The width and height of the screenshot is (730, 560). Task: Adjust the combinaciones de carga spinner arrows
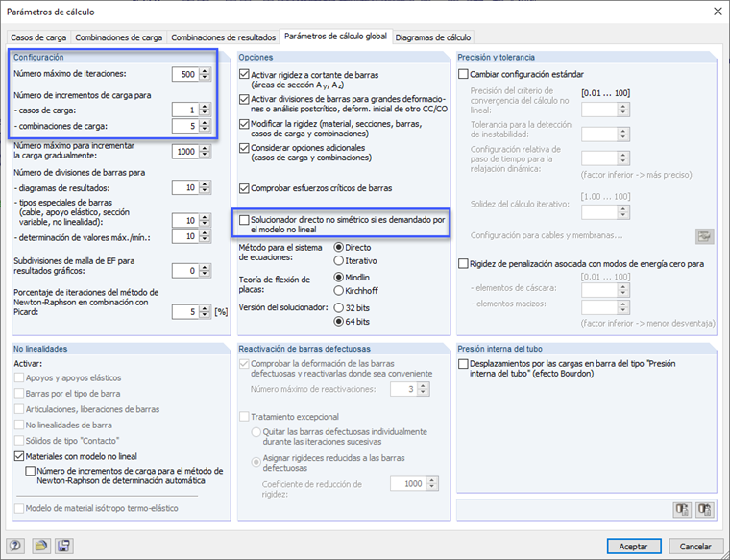pyautogui.click(x=205, y=126)
